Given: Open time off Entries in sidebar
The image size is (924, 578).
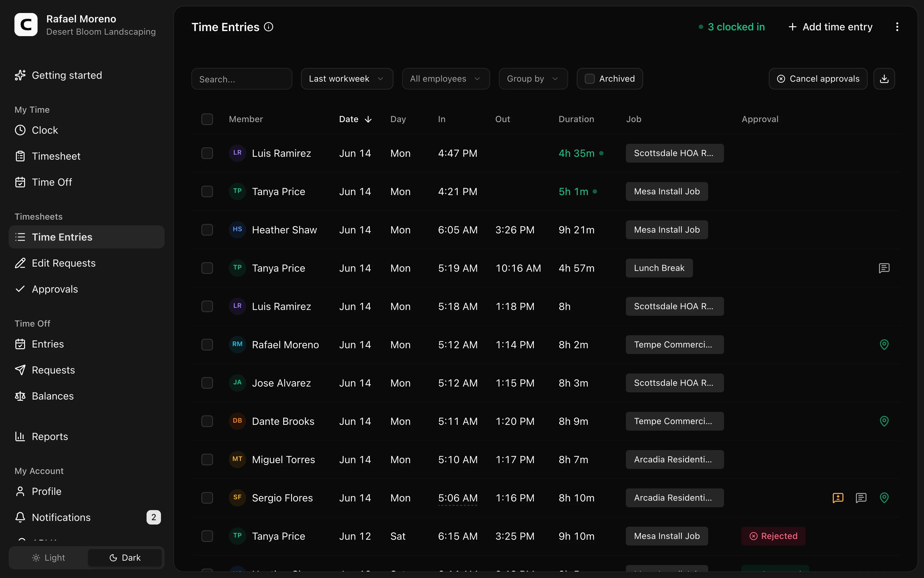Looking at the screenshot, I should click(86, 344).
